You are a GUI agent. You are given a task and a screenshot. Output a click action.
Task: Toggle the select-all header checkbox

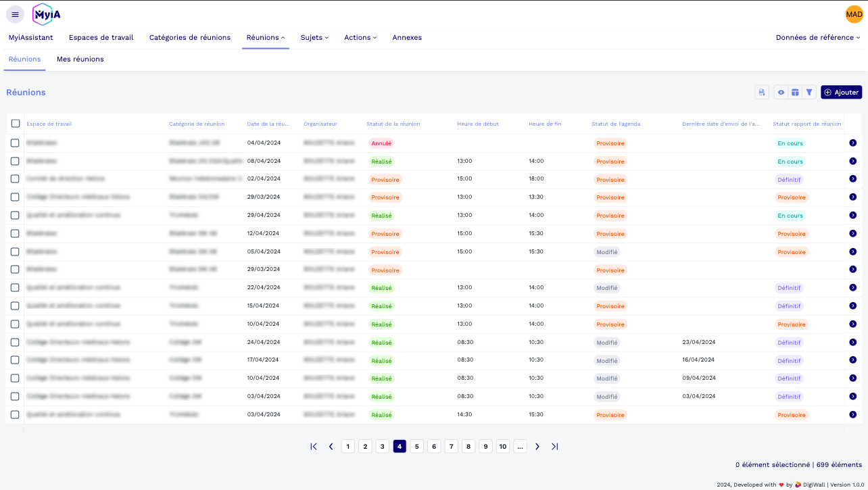(16, 124)
